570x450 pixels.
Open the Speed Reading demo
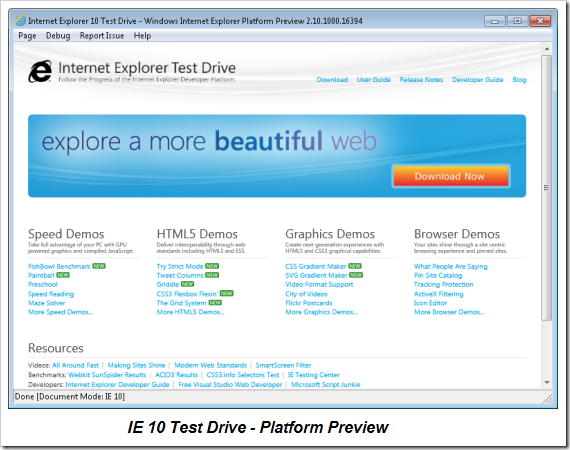(x=51, y=294)
